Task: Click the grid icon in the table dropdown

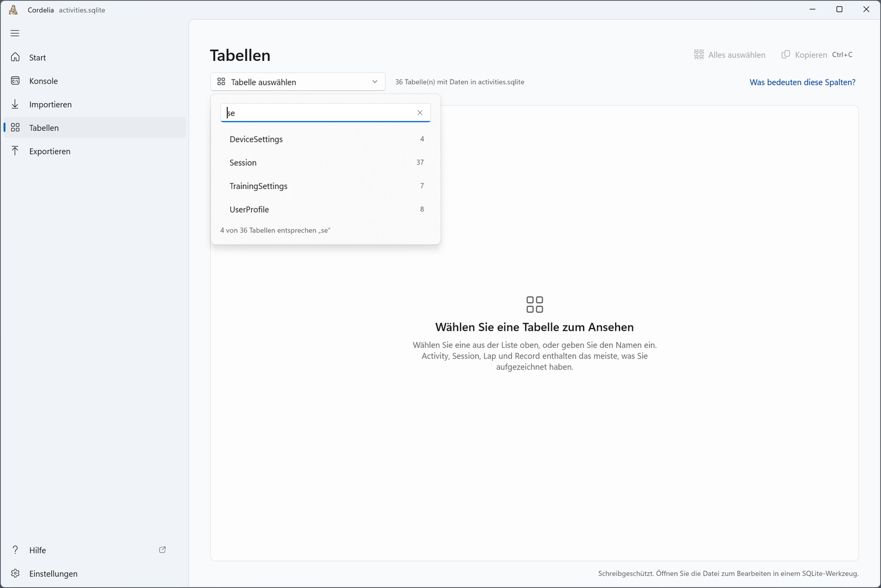Action: (221, 81)
